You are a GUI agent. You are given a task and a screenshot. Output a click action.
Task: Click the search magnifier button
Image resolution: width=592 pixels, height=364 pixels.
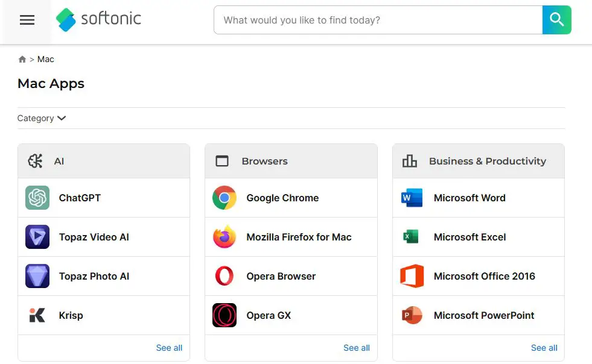[x=556, y=20]
